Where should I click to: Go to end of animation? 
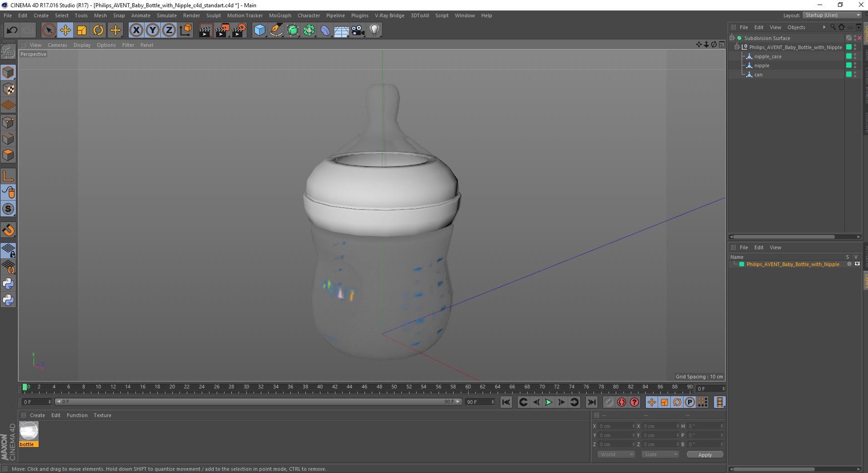point(591,402)
